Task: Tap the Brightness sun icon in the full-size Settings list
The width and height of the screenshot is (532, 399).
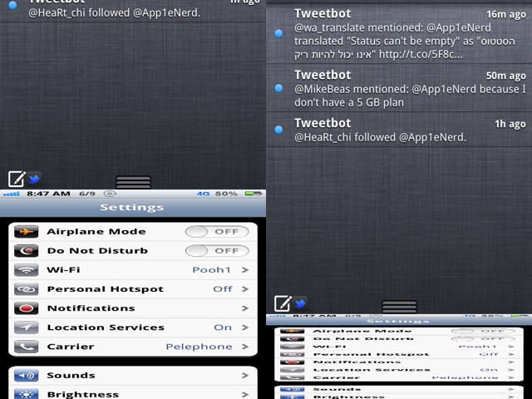Action: (x=26, y=394)
